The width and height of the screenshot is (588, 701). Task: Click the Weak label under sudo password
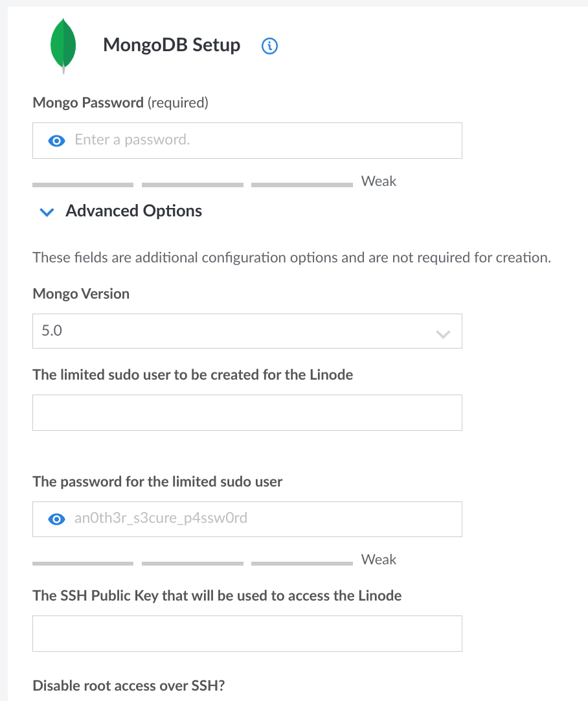coord(379,560)
